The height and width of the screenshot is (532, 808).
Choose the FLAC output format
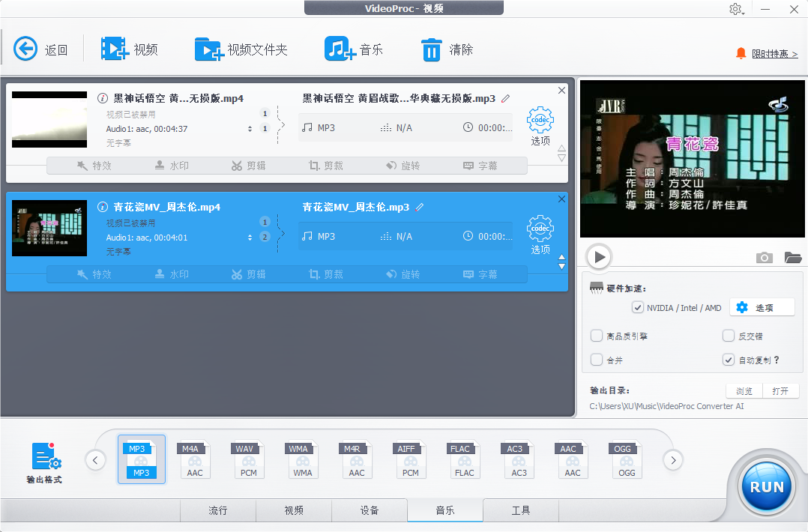coord(464,459)
